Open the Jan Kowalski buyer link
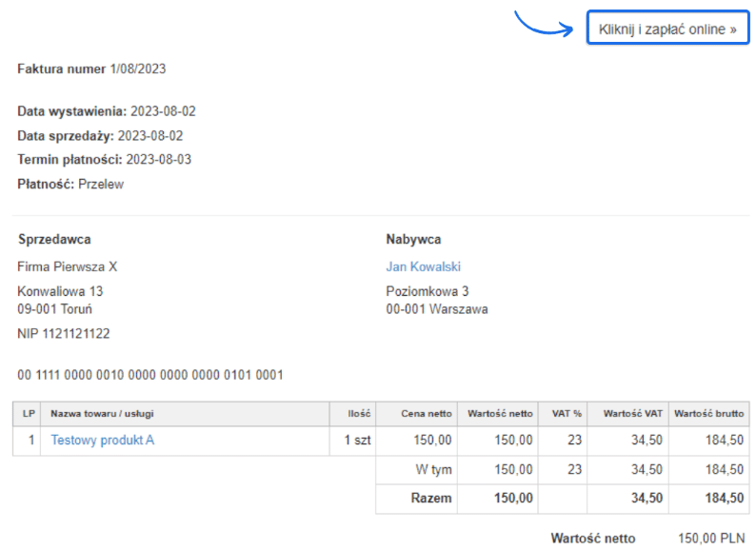Image resolution: width=756 pixels, height=550 pixels. point(423,266)
